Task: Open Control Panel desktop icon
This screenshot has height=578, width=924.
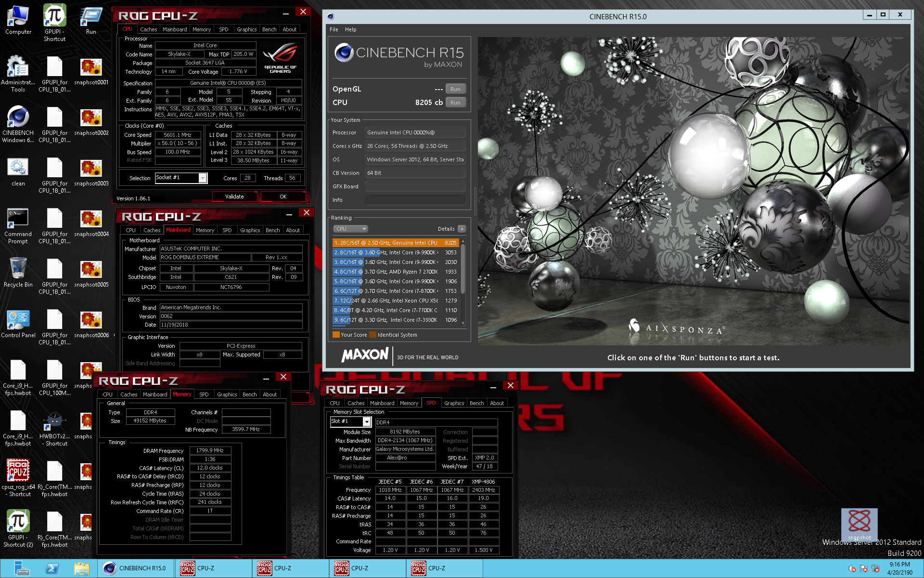Action: [x=18, y=324]
